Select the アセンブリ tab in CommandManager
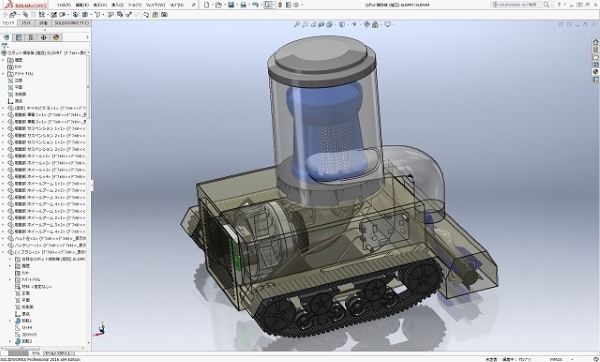Screen dimensions: 600x362 pyautogui.click(x=8, y=23)
